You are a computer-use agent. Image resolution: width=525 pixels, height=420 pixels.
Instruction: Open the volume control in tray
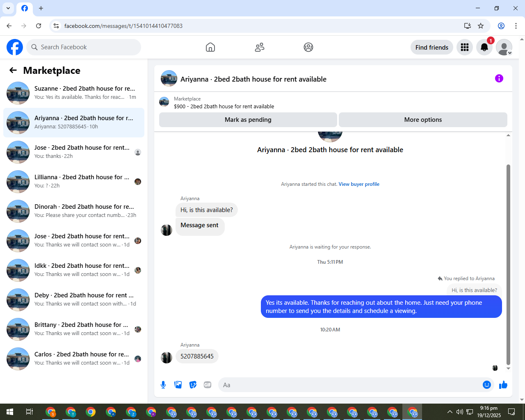[460, 412]
